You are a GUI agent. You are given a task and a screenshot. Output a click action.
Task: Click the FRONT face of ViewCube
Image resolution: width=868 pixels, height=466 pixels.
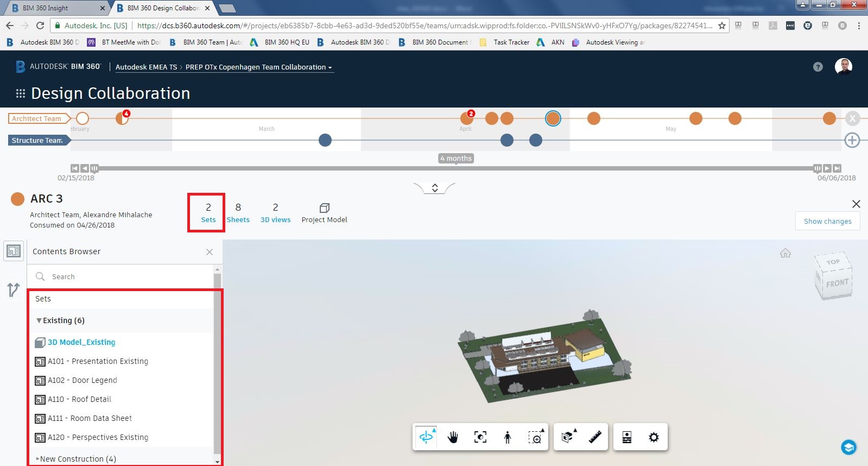(x=837, y=283)
